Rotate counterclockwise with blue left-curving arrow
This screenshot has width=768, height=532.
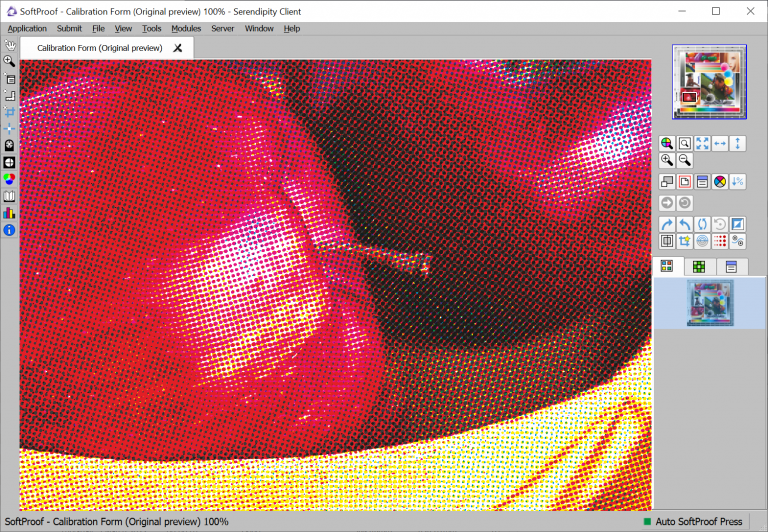[x=684, y=224]
